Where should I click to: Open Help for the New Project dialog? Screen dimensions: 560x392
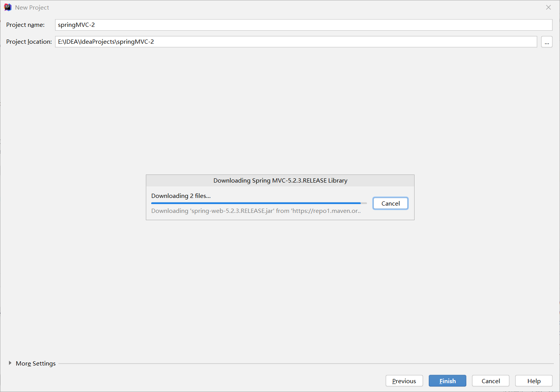coord(534,381)
